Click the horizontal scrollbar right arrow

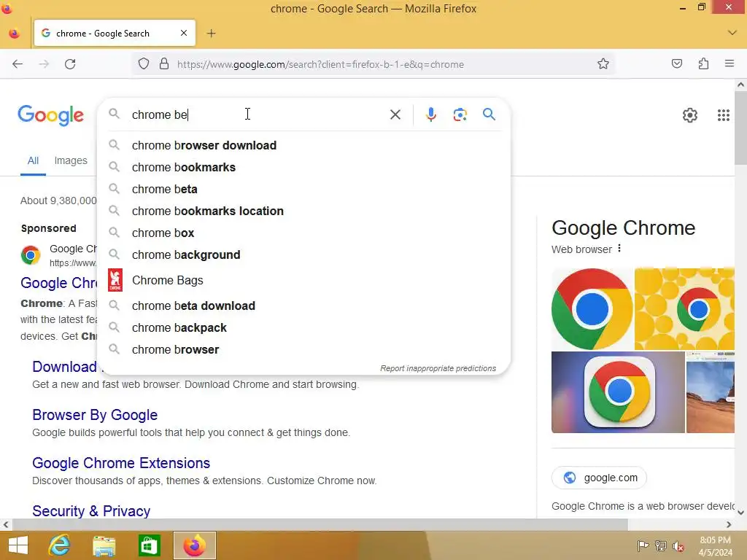729,524
